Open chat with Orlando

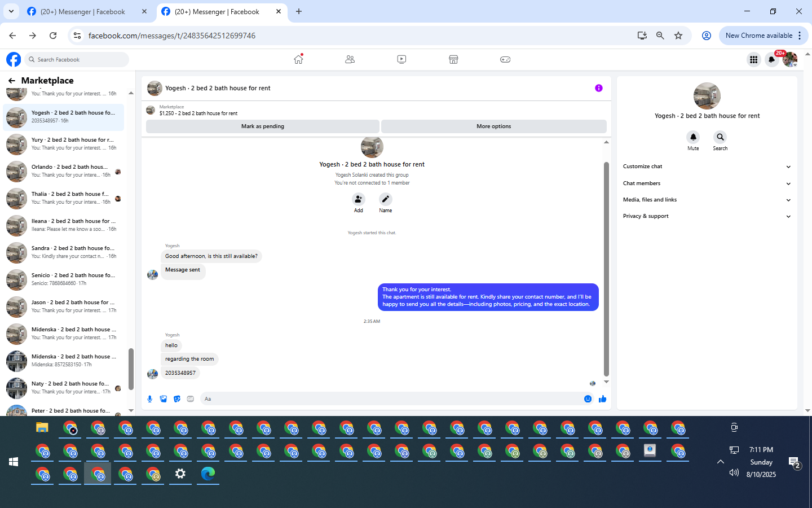pos(64,172)
